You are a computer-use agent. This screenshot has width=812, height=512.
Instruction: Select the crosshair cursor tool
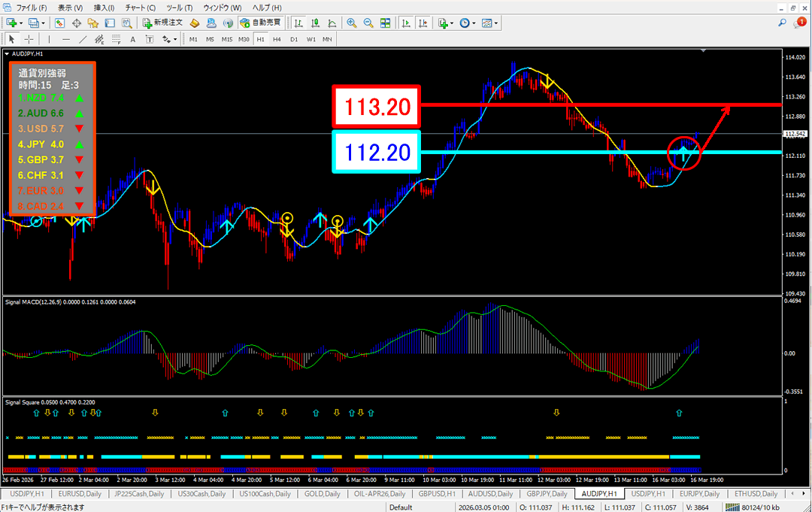[29, 39]
